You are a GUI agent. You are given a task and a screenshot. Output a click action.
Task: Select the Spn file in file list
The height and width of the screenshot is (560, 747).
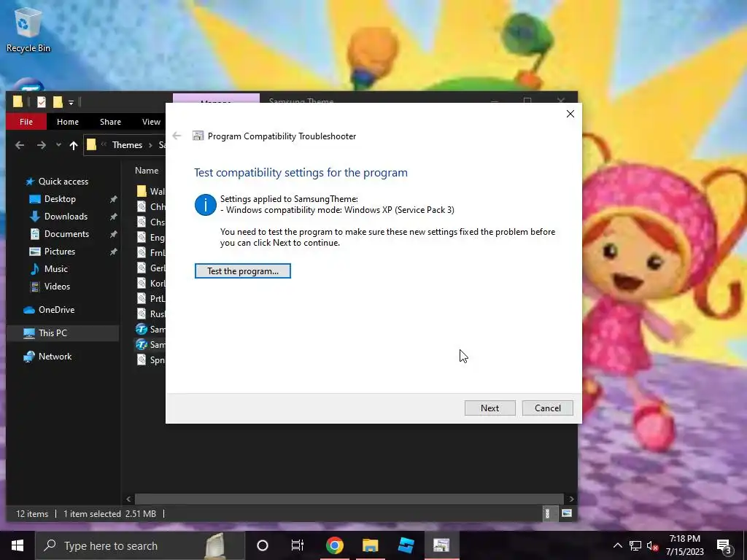pyautogui.click(x=150, y=360)
